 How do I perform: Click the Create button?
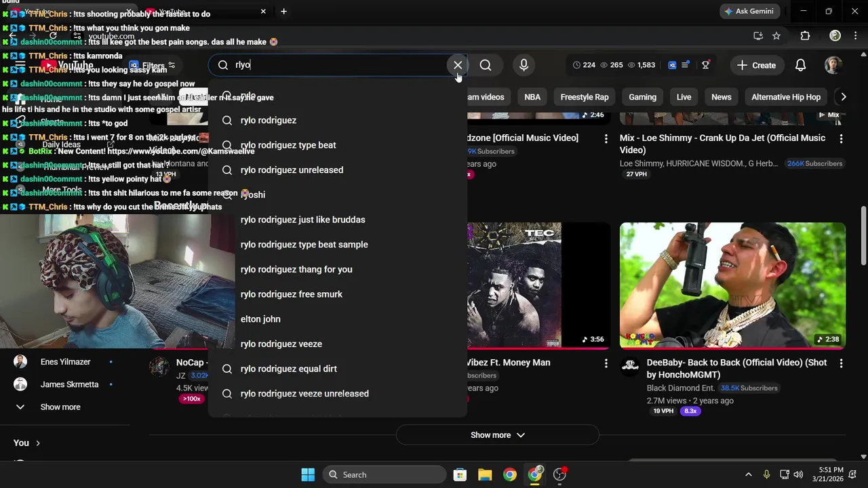point(756,65)
